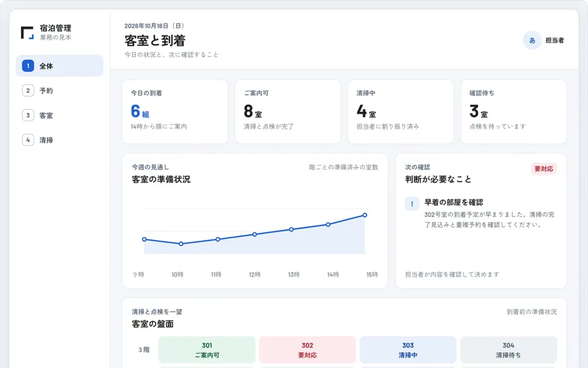Select the numbered 2 badge for 予約
This screenshot has height=368, width=588.
pyautogui.click(x=27, y=91)
